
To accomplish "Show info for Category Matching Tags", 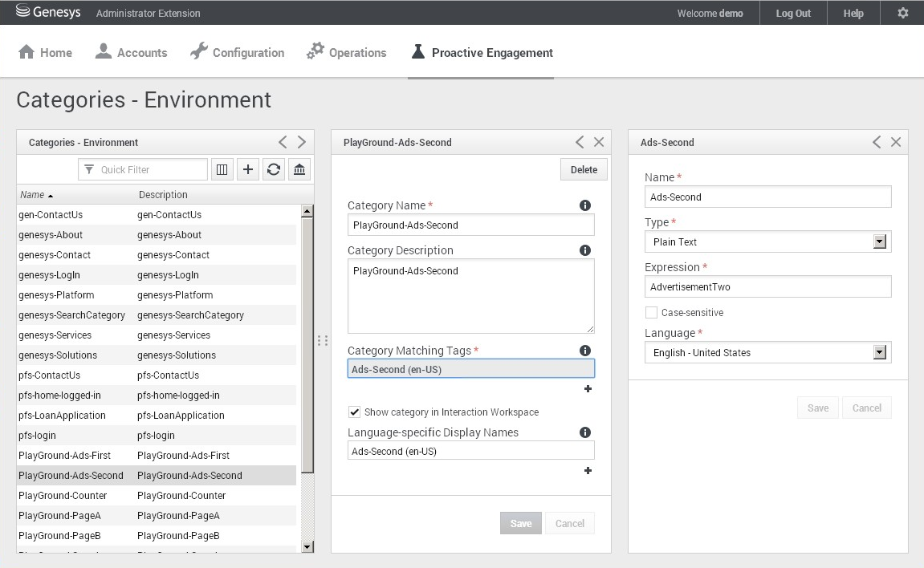I will [585, 351].
